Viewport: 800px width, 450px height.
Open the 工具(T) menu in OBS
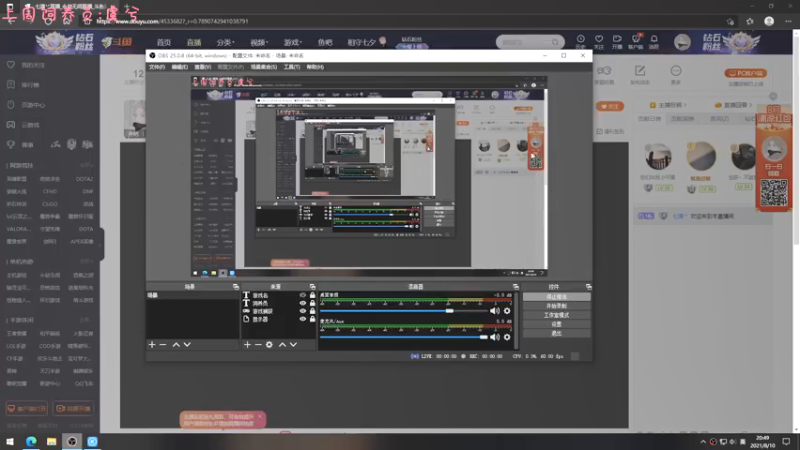291,67
